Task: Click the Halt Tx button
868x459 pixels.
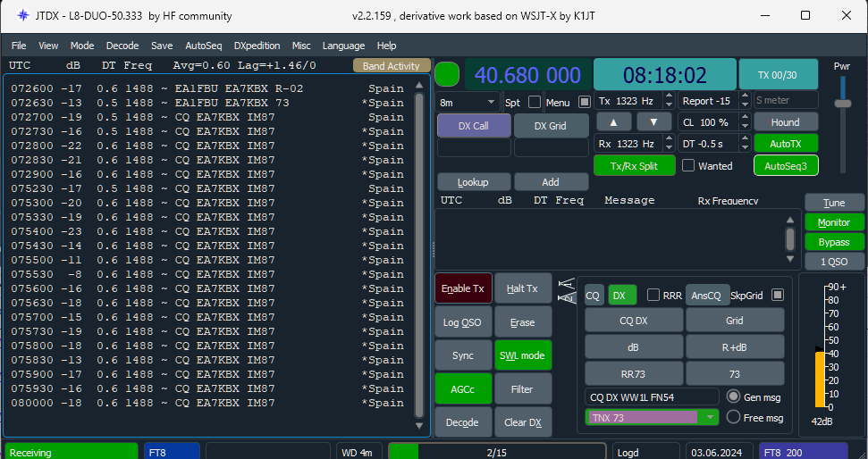Action: (523, 288)
